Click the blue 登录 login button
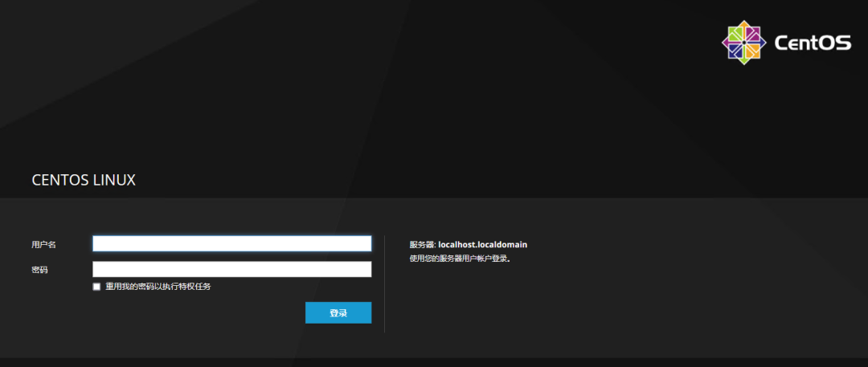This screenshot has width=868, height=367. tap(338, 312)
